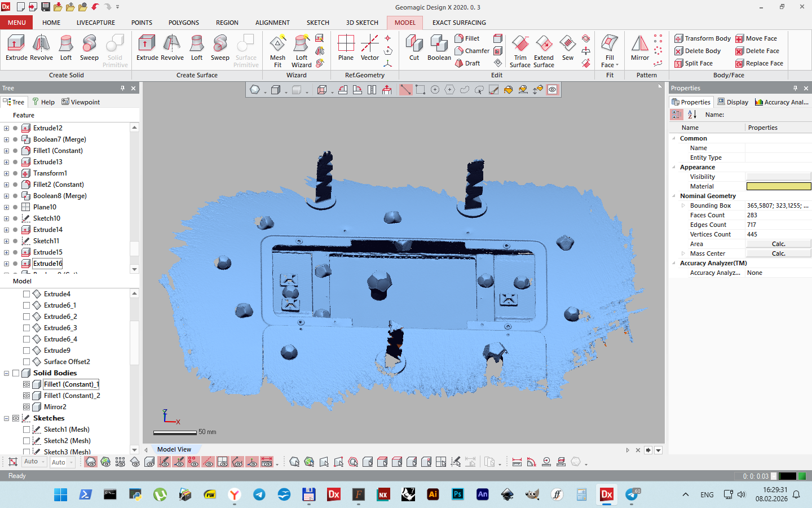
Task: Launch Geomagic Design X from taskbar
Action: click(333, 494)
